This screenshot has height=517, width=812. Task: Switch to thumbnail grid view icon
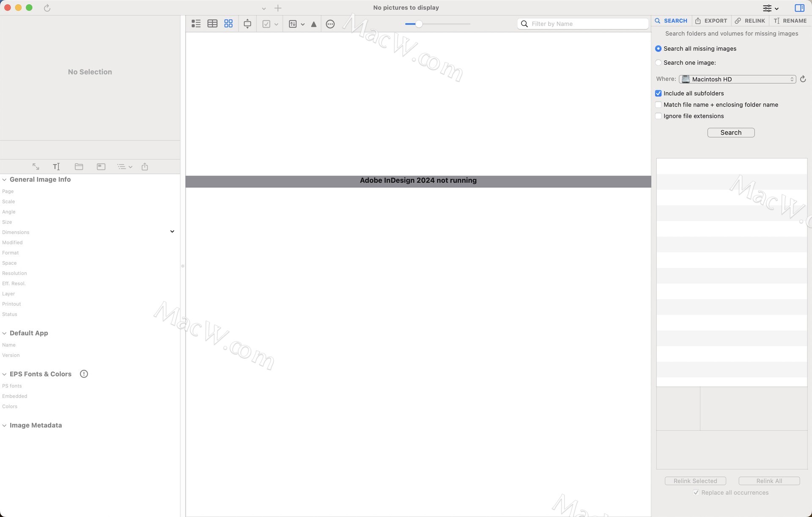point(228,24)
